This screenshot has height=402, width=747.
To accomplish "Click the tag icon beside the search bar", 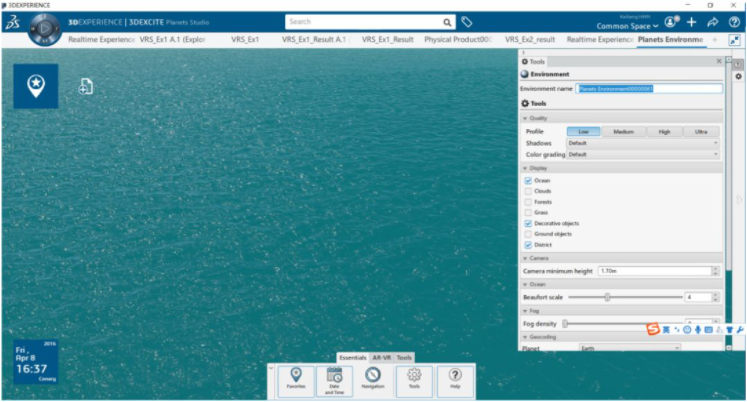I will pos(467,22).
